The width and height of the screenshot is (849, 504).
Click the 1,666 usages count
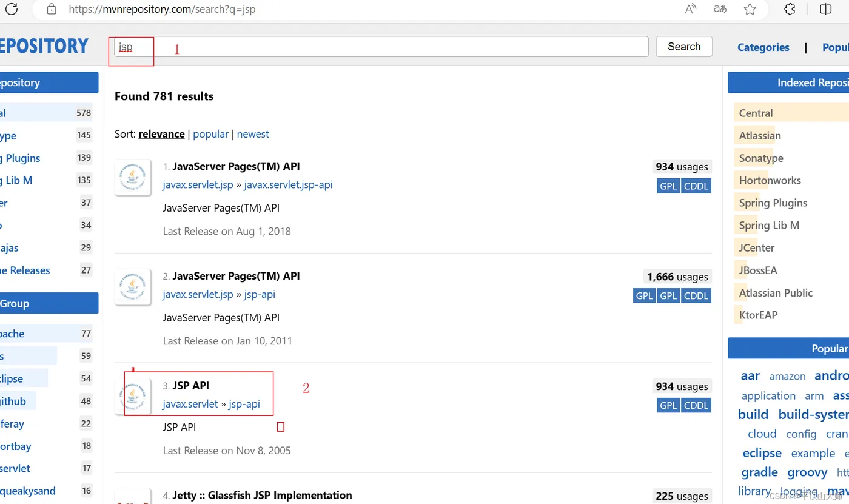(x=677, y=277)
